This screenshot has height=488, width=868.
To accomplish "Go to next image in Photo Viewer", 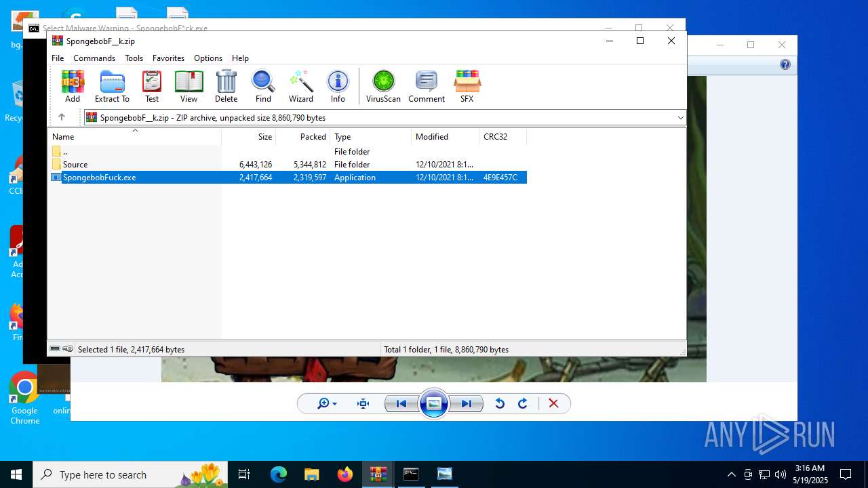I will 467,404.
